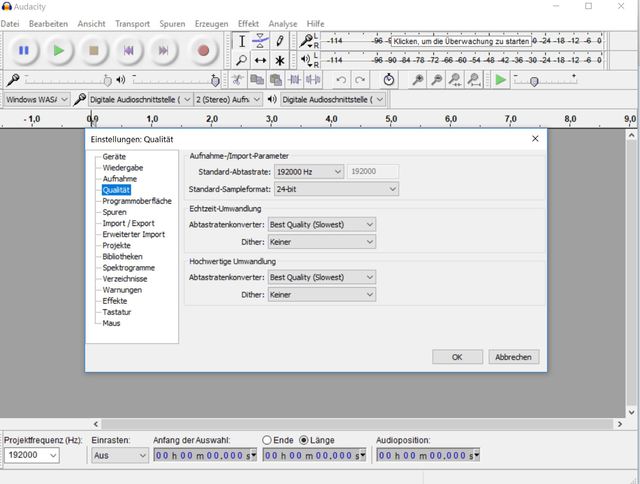Select the Draw pencil tool
The width and height of the screenshot is (640, 484).
[279, 41]
